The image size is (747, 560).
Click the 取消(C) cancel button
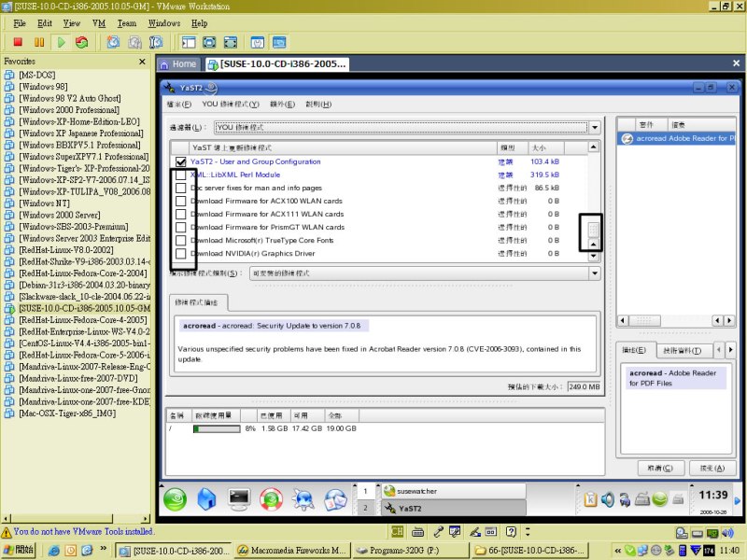coord(660,469)
